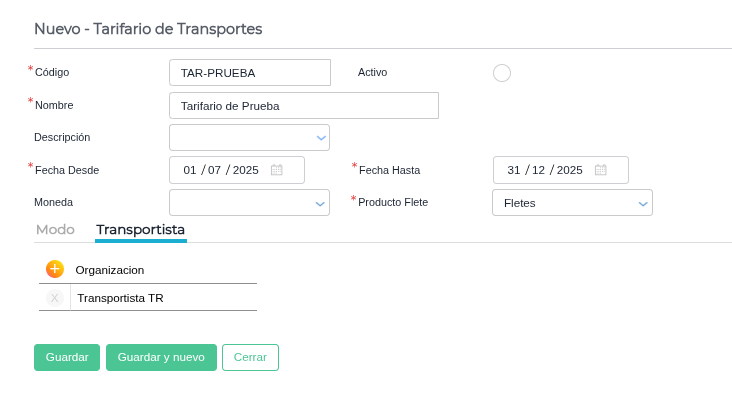Click the orange add Organizacion plus icon
This screenshot has height=403, width=732.
coord(55,269)
